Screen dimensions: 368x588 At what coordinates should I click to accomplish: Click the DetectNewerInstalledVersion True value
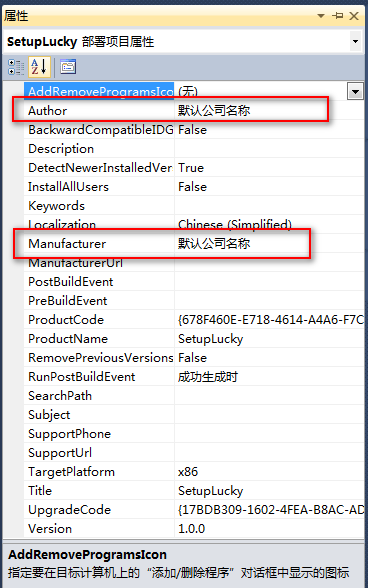click(191, 168)
